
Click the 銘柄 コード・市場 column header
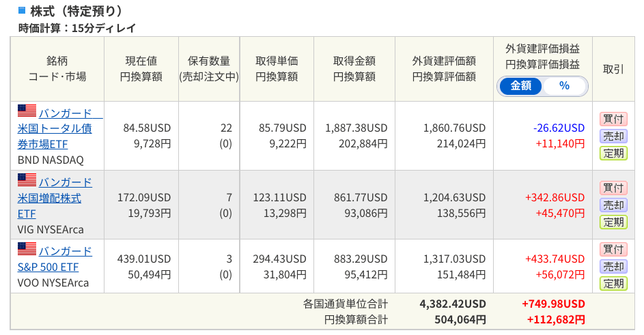click(x=57, y=69)
